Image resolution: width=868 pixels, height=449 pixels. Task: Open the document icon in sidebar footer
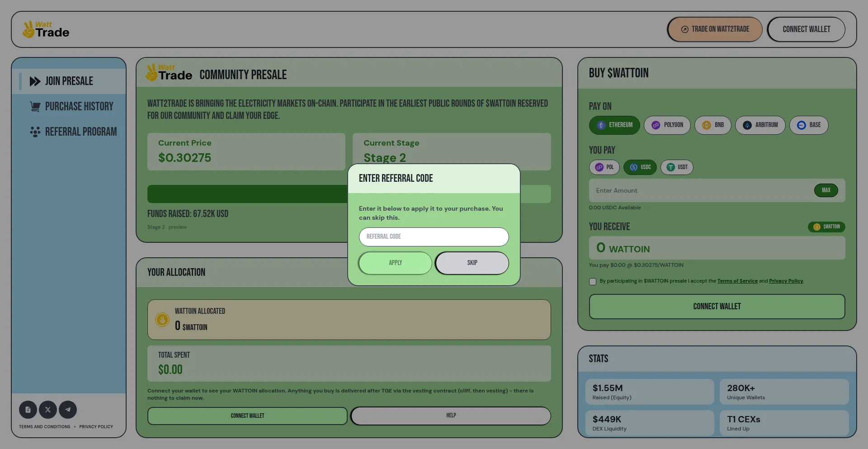tap(28, 410)
